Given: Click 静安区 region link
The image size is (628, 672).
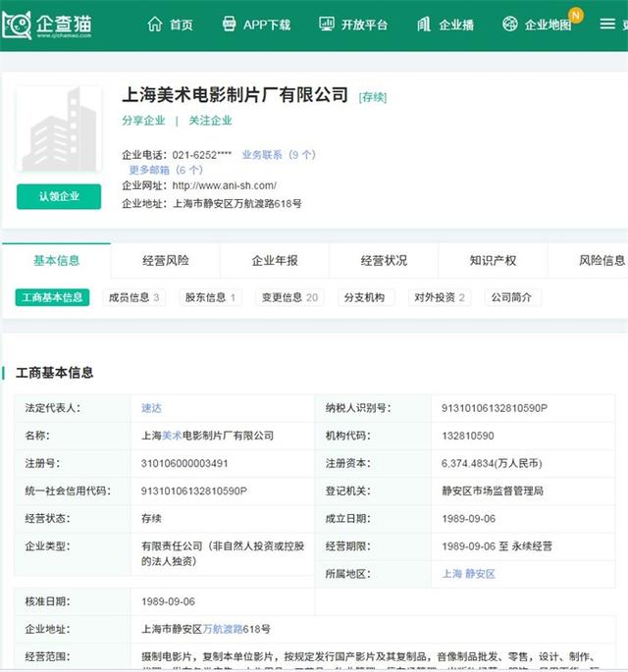Looking at the screenshot, I should [480, 574].
